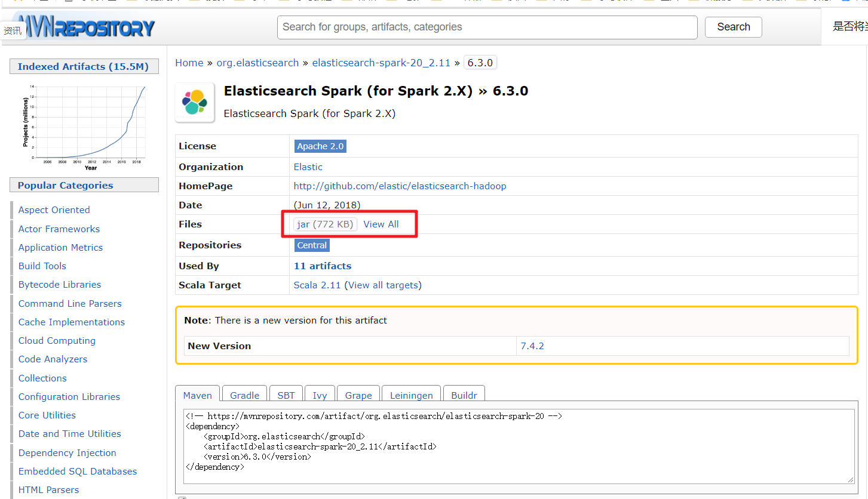Open the 11 artifacts used-by link
The width and height of the screenshot is (868, 499).
coord(323,266)
